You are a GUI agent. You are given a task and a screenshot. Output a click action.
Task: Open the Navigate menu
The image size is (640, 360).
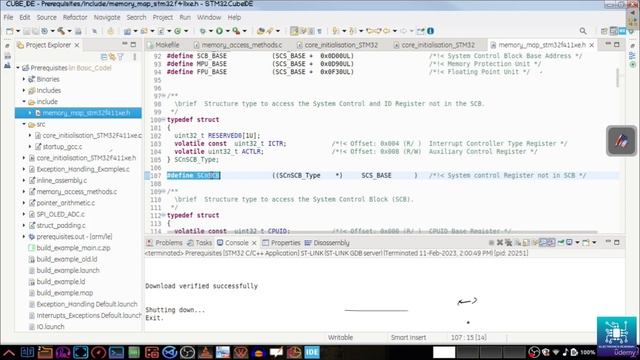click(x=107, y=18)
